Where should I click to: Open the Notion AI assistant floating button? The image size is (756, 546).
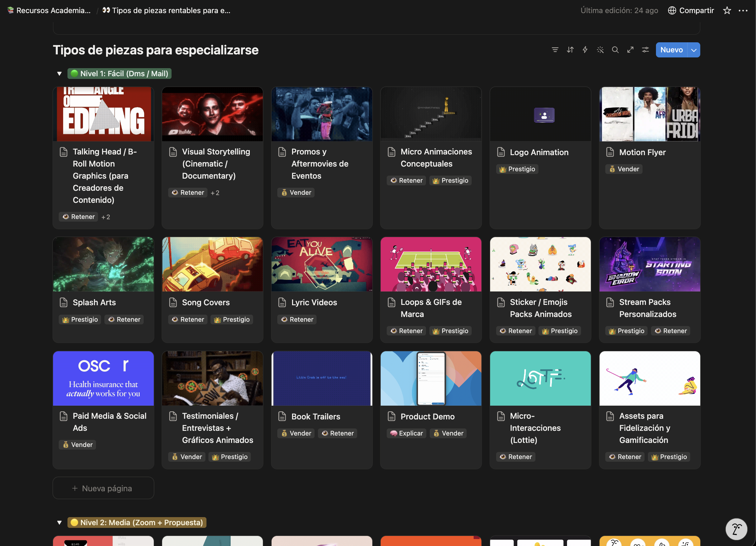pos(736,529)
